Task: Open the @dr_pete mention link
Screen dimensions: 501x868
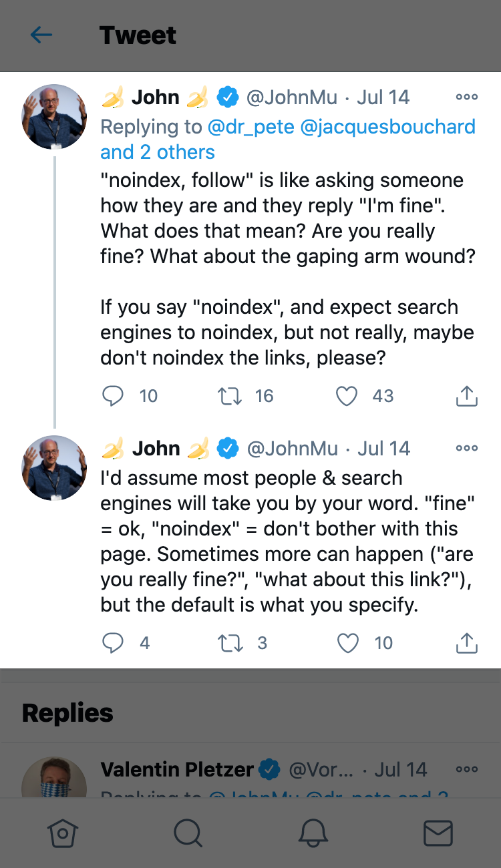Action: tap(252, 127)
